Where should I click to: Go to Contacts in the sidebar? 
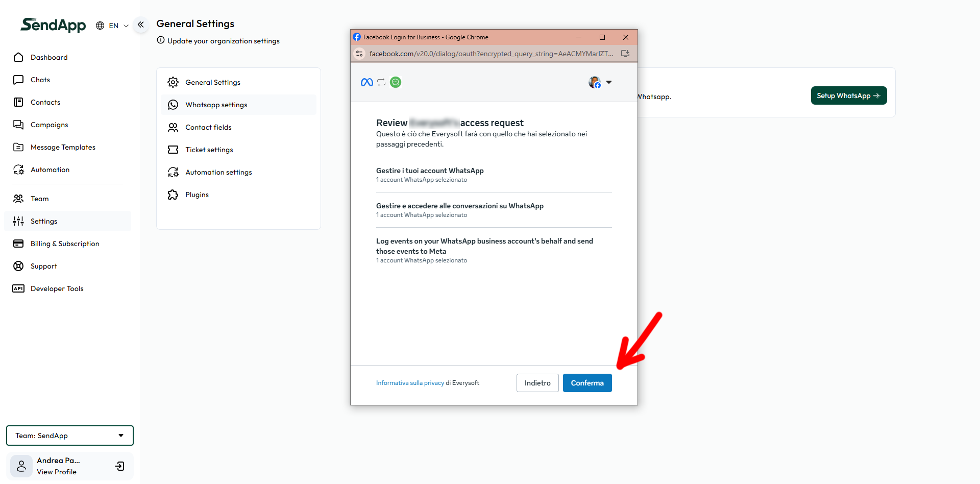click(45, 102)
